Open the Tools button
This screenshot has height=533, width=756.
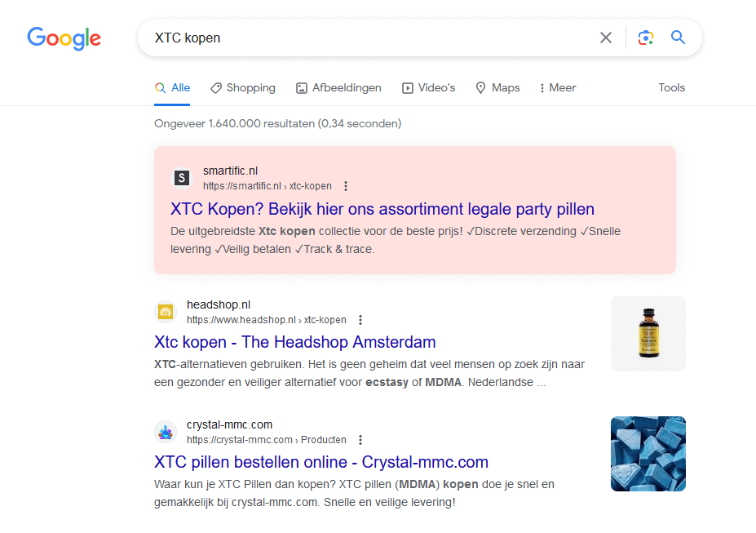tap(671, 88)
